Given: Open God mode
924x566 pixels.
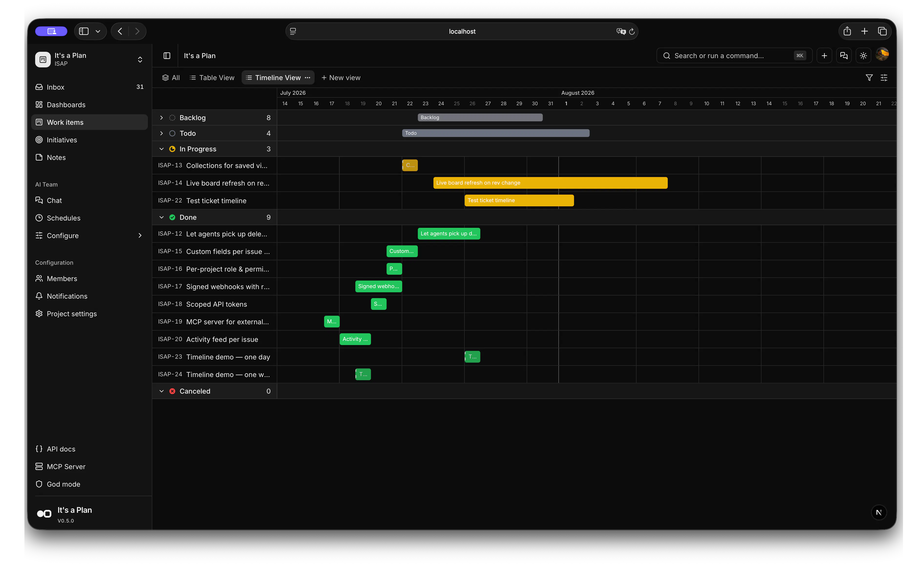Looking at the screenshot, I should 89,484.
